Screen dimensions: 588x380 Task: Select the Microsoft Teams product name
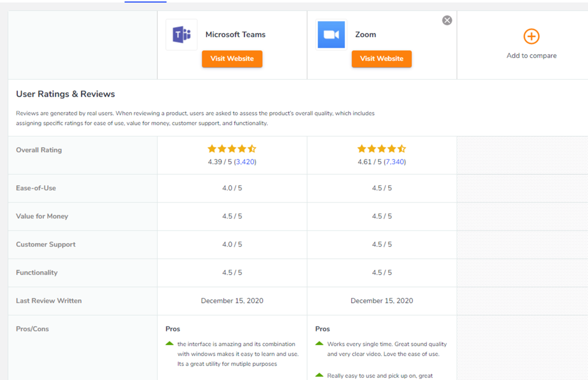(x=235, y=35)
